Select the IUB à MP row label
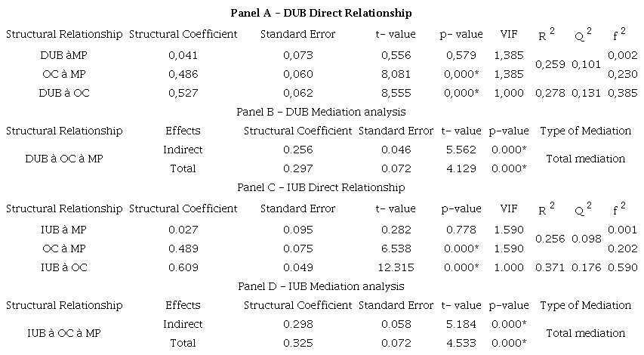This screenshot has width=644, height=355. pos(63,230)
